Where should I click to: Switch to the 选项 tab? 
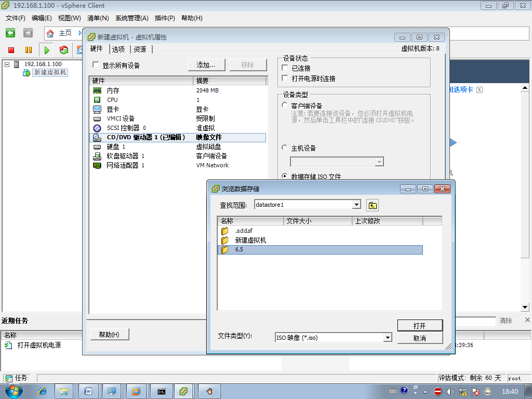pos(118,49)
